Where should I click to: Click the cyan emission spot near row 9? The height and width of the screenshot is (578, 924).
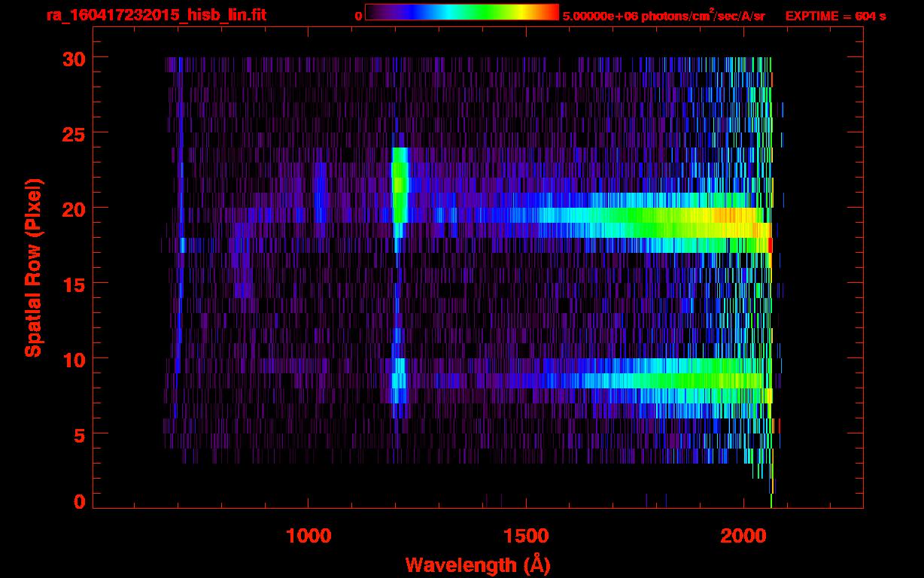(399, 373)
